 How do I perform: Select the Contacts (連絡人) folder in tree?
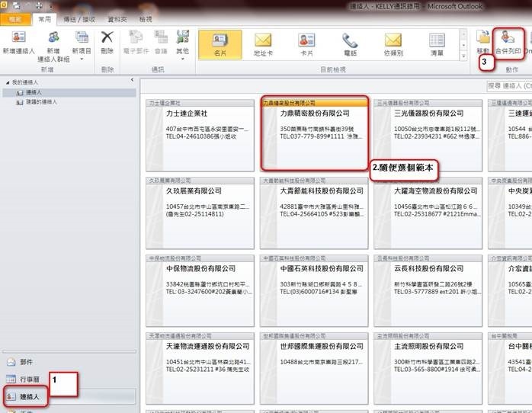(x=69, y=92)
